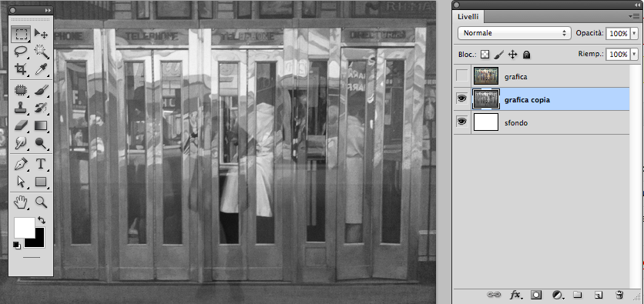The image size is (644, 304).
Task: Select the Pen tool
Action: click(x=21, y=164)
